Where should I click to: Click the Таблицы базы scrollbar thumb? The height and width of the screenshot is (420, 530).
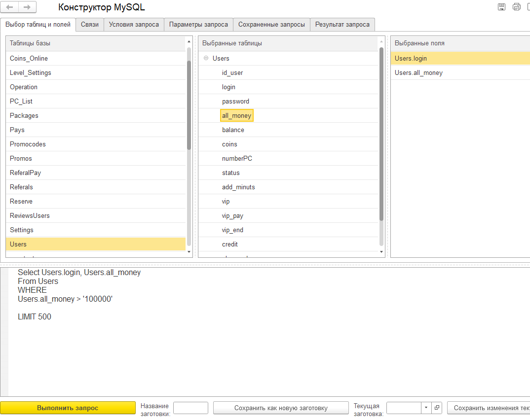tap(189, 105)
